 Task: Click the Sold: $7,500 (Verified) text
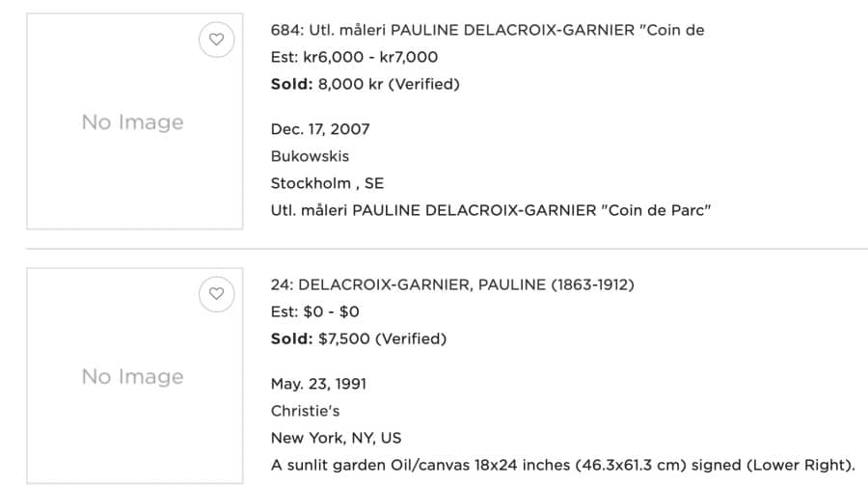[x=359, y=338]
